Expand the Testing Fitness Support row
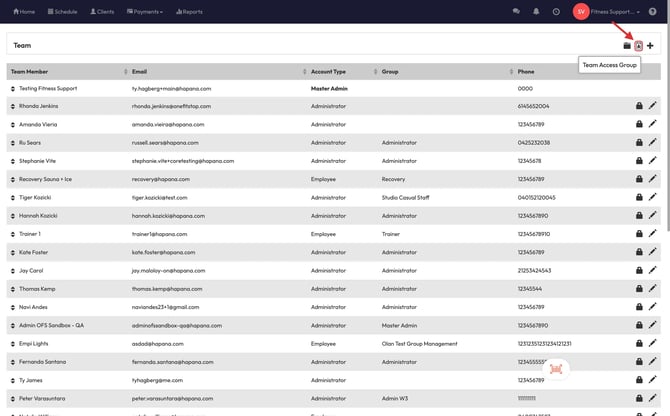 coord(13,88)
